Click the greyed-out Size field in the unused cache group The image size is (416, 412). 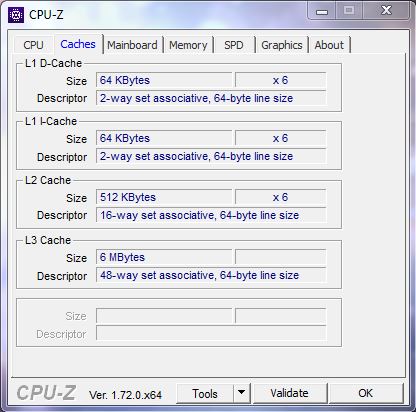pyautogui.click(x=164, y=316)
